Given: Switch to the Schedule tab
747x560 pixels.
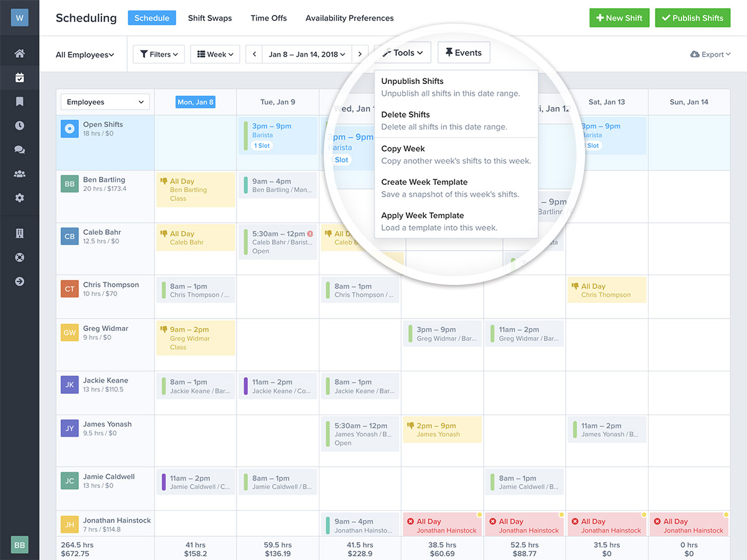Looking at the screenshot, I should coord(152,18).
